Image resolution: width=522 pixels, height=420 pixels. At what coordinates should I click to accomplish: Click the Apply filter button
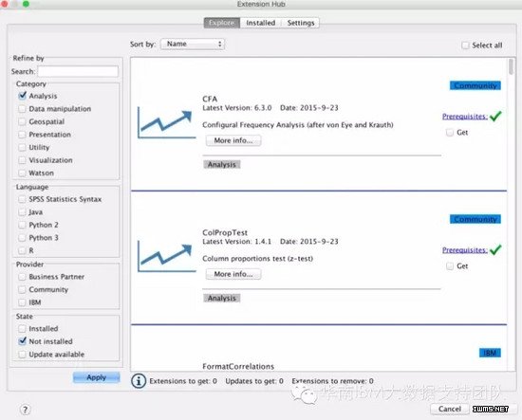point(96,377)
